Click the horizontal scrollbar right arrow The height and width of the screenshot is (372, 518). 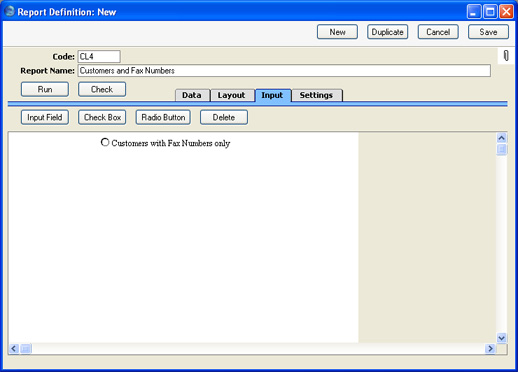pyautogui.click(x=490, y=349)
